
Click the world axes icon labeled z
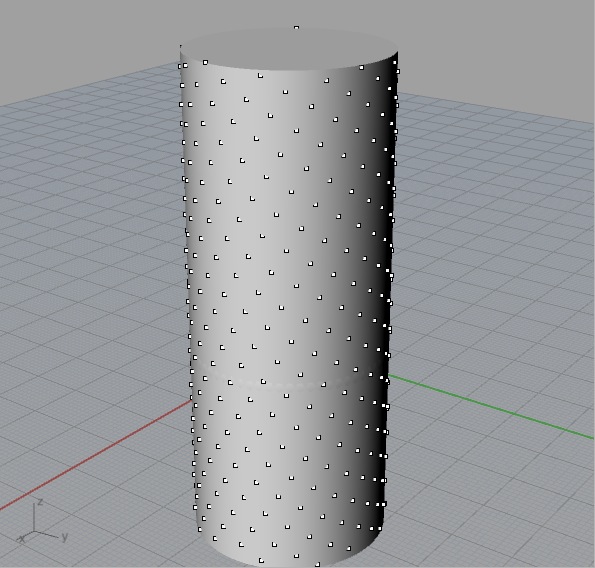pos(39,503)
